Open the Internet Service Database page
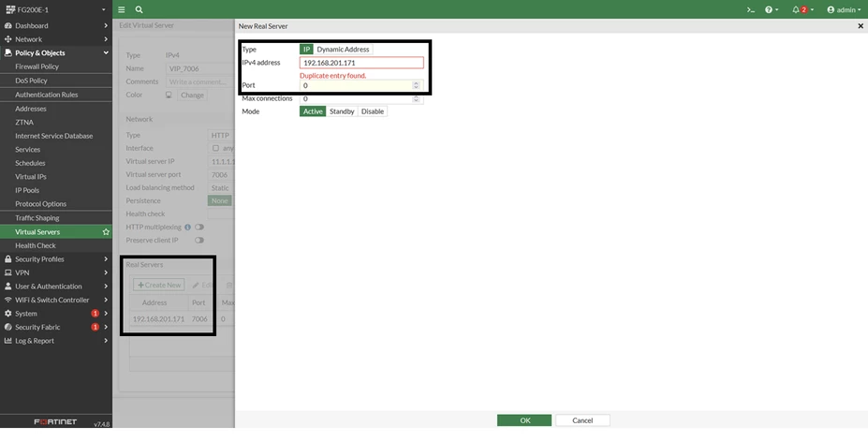Screen dimensions: 868x441 pyautogui.click(x=56, y=136)
